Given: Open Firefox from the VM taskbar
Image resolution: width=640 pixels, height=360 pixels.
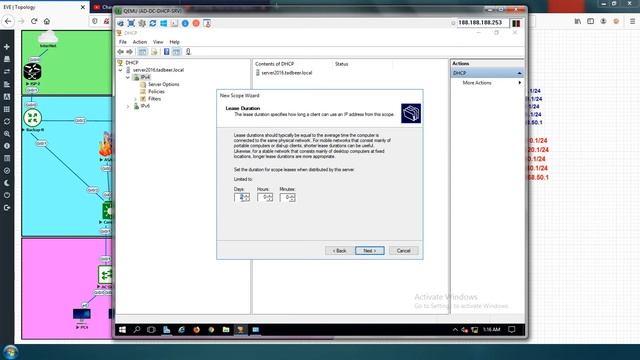Looking at the screenshot, I should tap(196, 329).
